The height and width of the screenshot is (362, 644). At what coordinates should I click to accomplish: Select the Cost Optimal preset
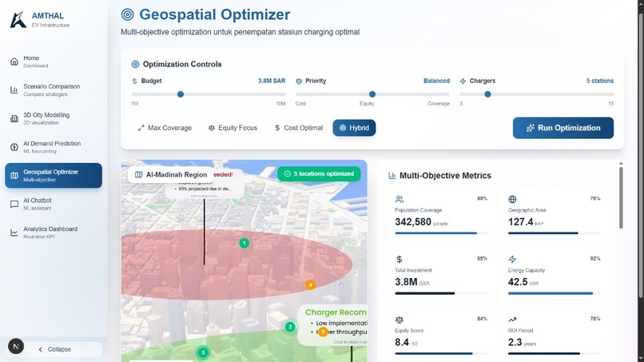299,128
